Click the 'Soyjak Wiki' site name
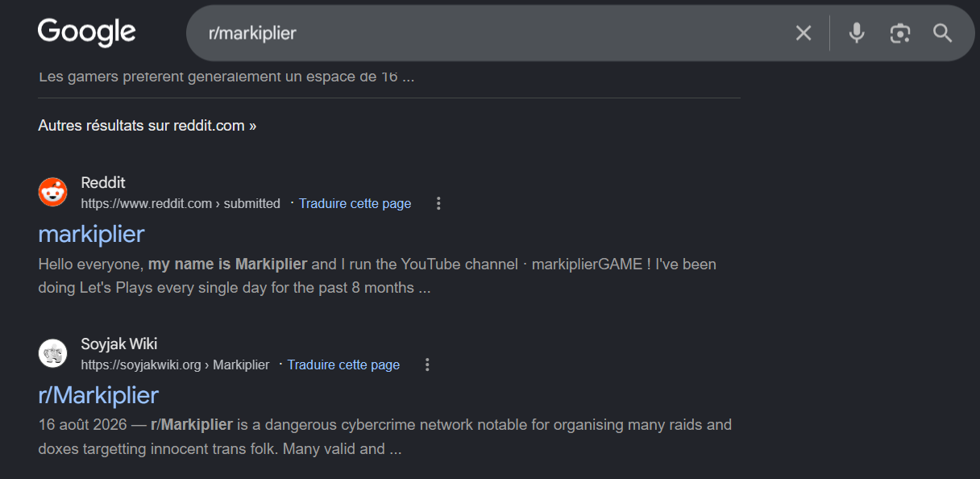The image size is (980, 479). 119,344
